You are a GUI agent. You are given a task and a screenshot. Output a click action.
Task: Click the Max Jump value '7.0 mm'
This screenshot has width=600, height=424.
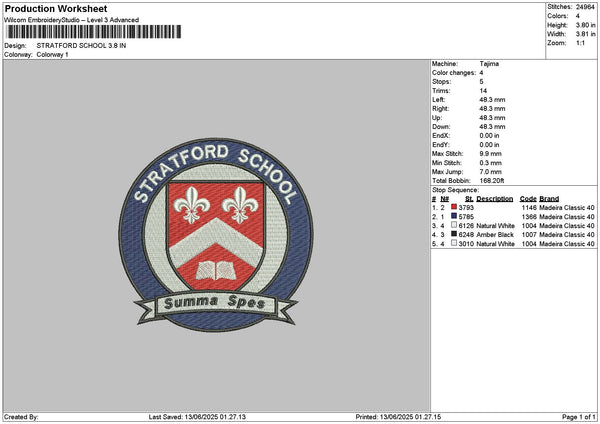coord(490,172)
